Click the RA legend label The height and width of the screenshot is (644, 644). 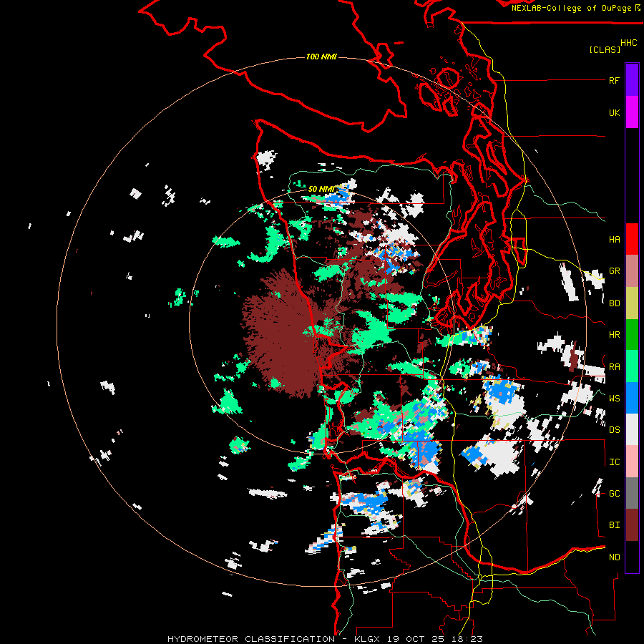(614, 367)
